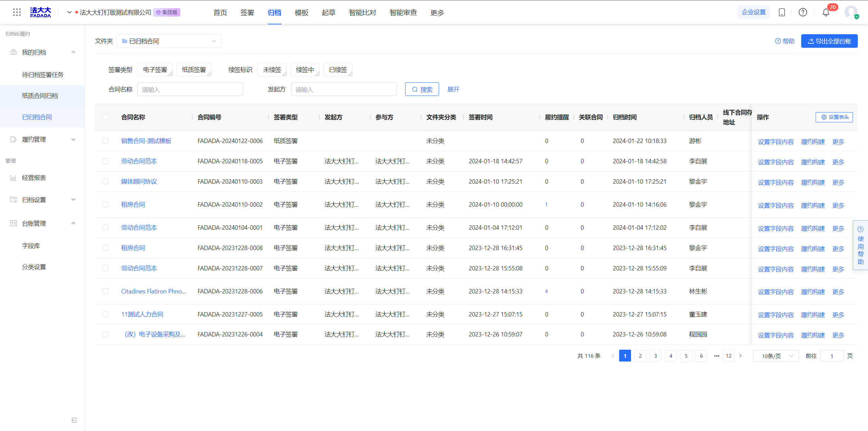
Task: Toggle the 未续签 filter tag
Action: tap(272, 69)
